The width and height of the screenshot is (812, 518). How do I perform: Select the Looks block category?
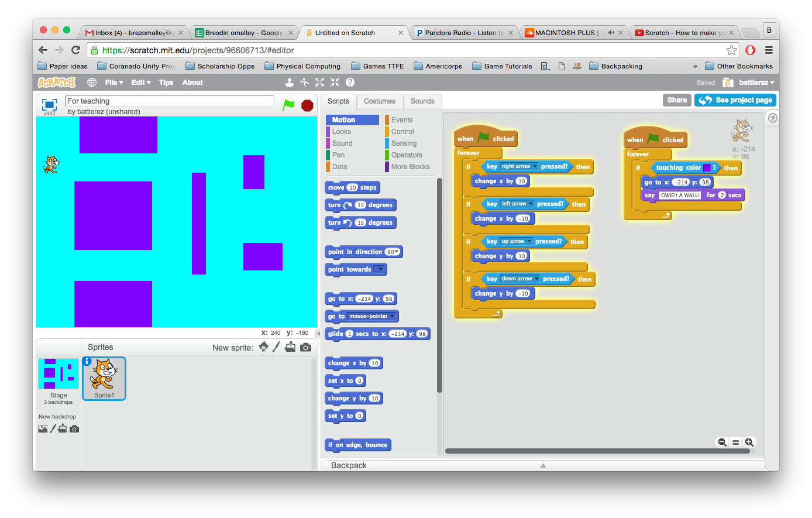[342, 132]
